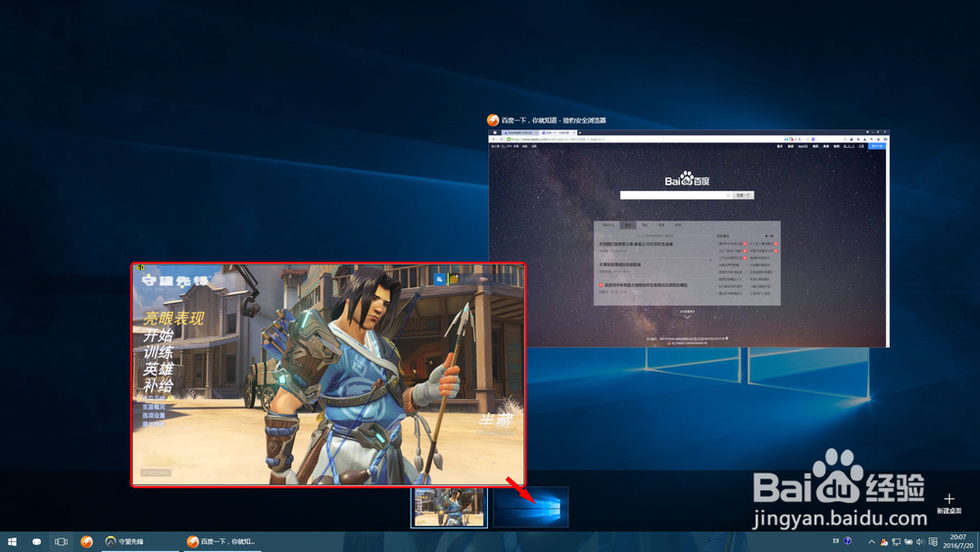Viewport: 980px width, 552px height.
Task: Open the volume speaker tray icon
Action: point(922,541)
